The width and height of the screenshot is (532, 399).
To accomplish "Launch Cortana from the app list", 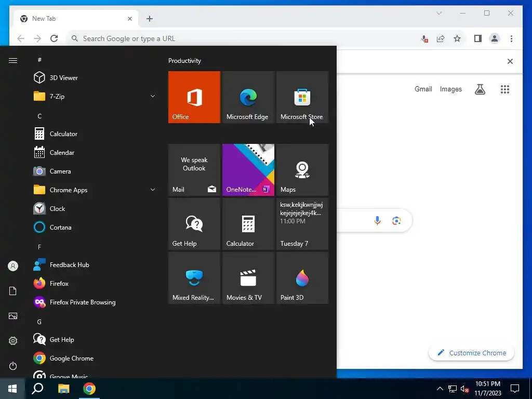I will click(95, 228).
